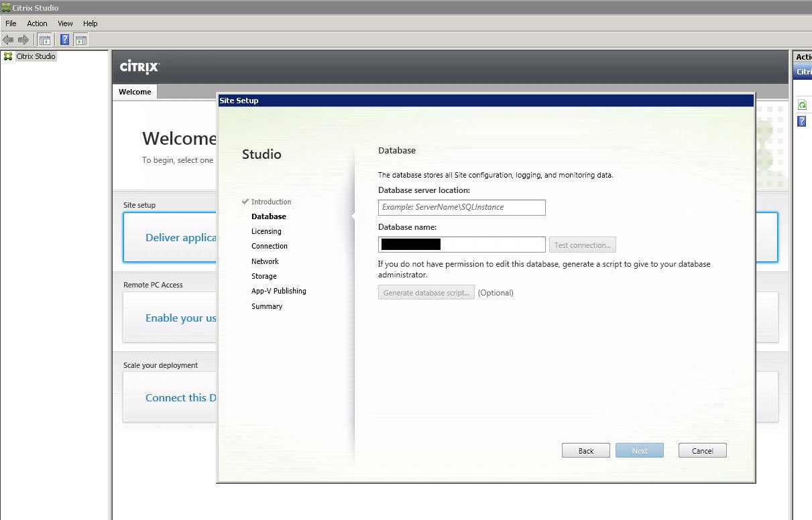Click the Summary wizard step
812x520 pixels.
pos(266,306)
